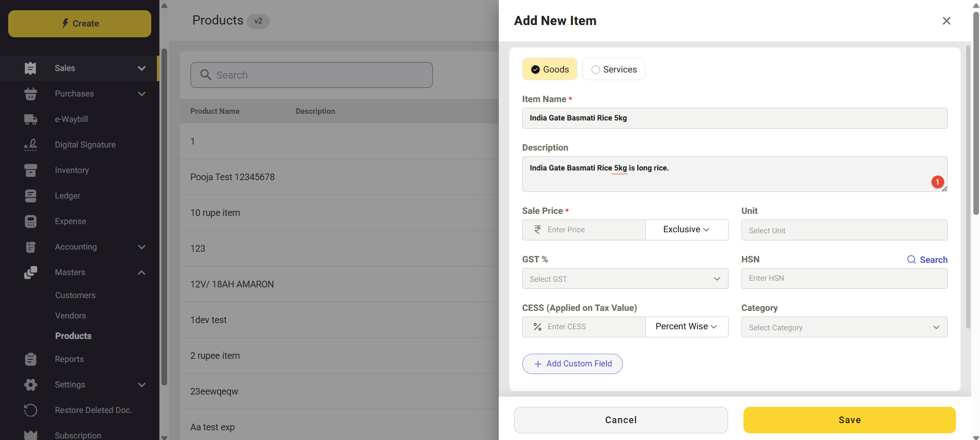Click the Save button
This screenshot has width=980, height=440.
coord(849,420)
